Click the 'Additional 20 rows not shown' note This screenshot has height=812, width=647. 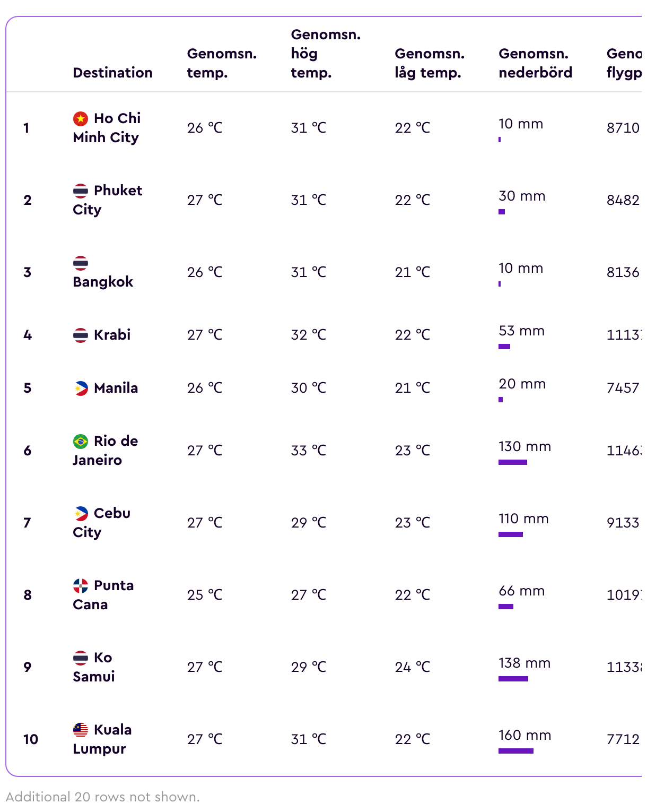tap(103, 797)
